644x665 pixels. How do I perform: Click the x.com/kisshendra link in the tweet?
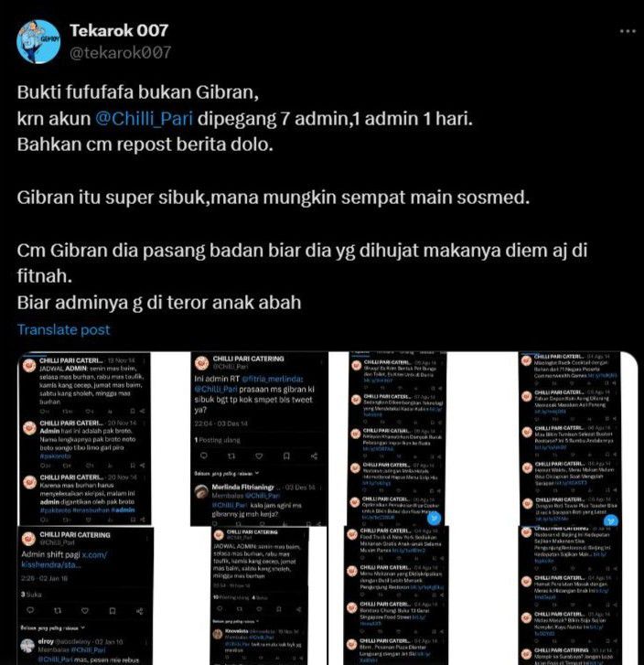64,560
